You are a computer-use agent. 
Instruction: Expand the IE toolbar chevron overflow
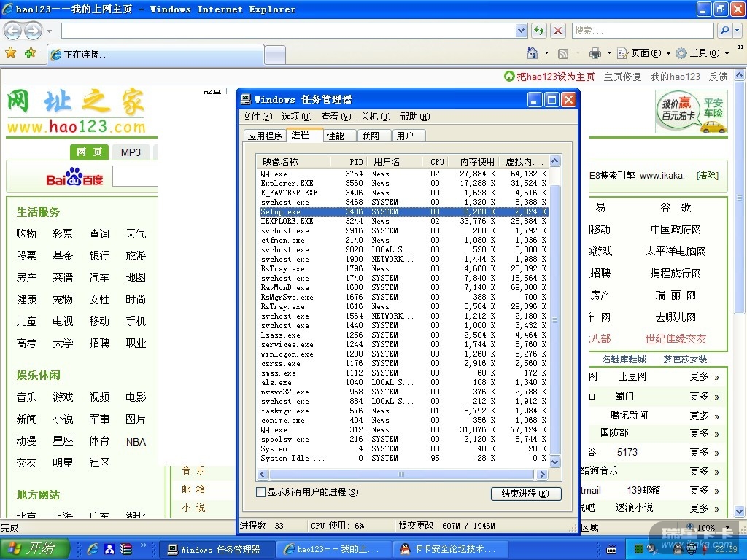coord(740,47)
